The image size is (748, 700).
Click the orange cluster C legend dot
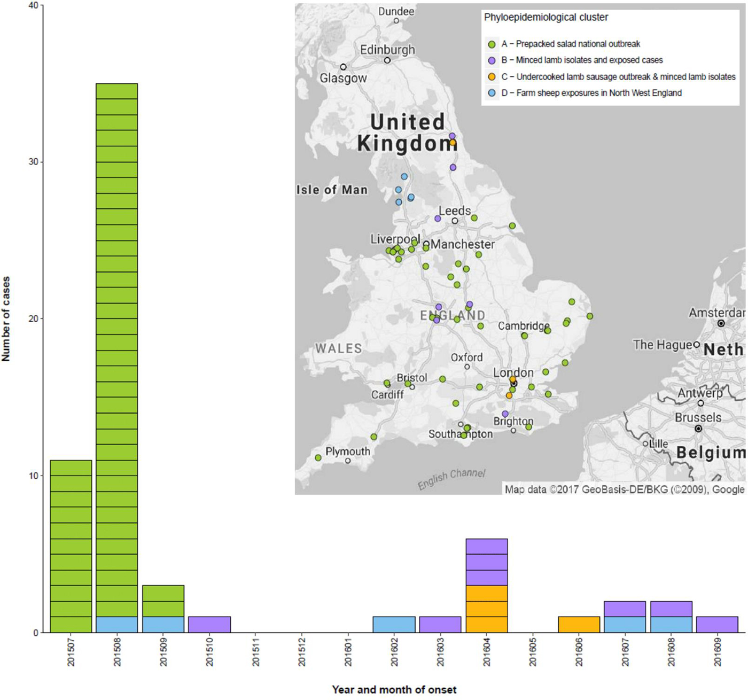(492, 77)
